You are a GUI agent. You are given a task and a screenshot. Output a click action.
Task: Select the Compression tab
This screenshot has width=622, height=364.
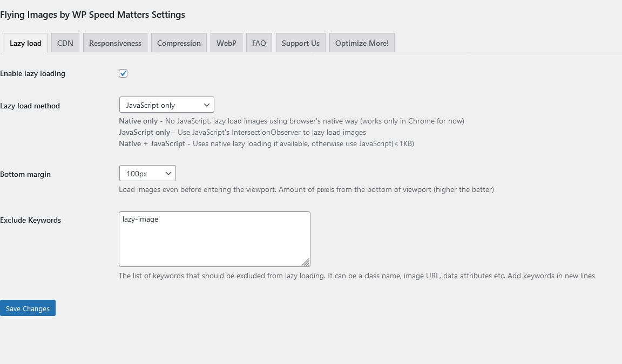(179, 43)
